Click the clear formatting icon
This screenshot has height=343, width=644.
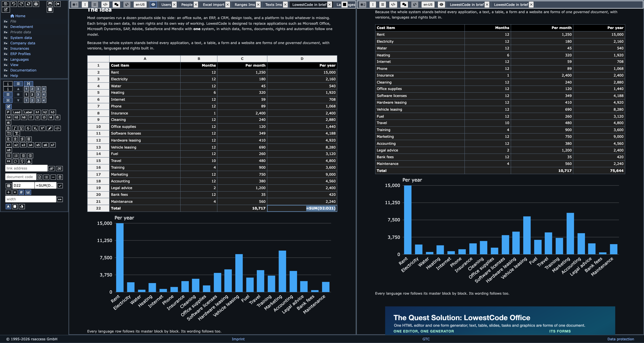coord(17,133)
